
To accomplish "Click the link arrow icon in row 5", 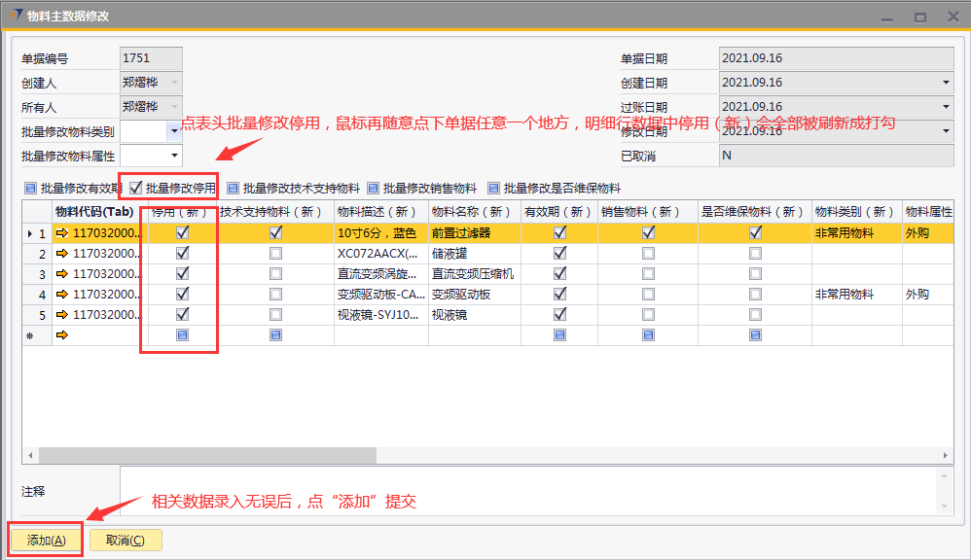I will tap(63, 315).
